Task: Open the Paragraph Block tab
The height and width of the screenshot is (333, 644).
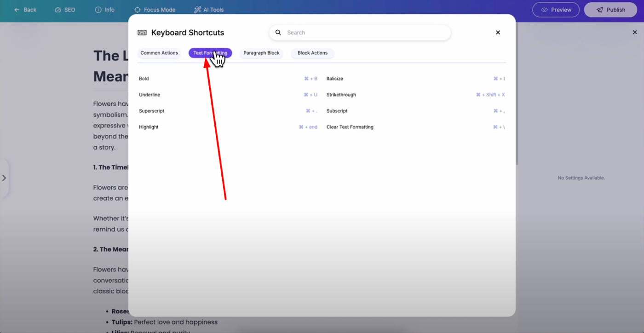Action: [x=261, y=53]
